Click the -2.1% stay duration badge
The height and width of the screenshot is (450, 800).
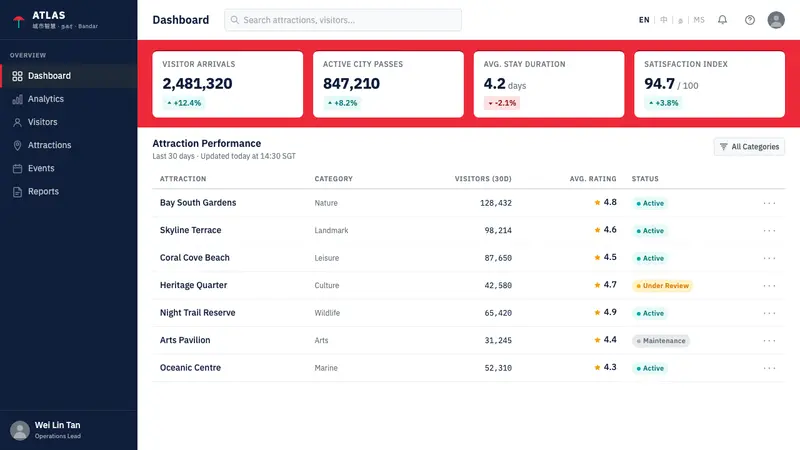tap(502, 103)
